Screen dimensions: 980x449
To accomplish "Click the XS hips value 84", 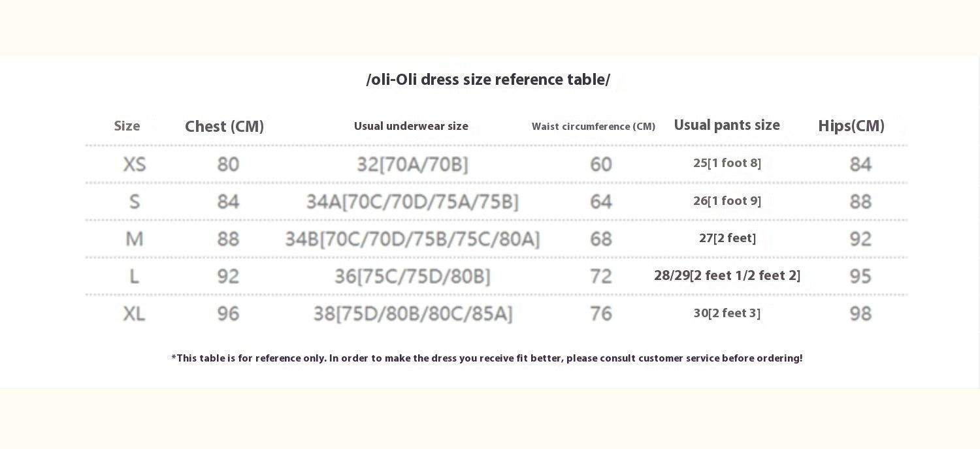I will pos(860,164).
